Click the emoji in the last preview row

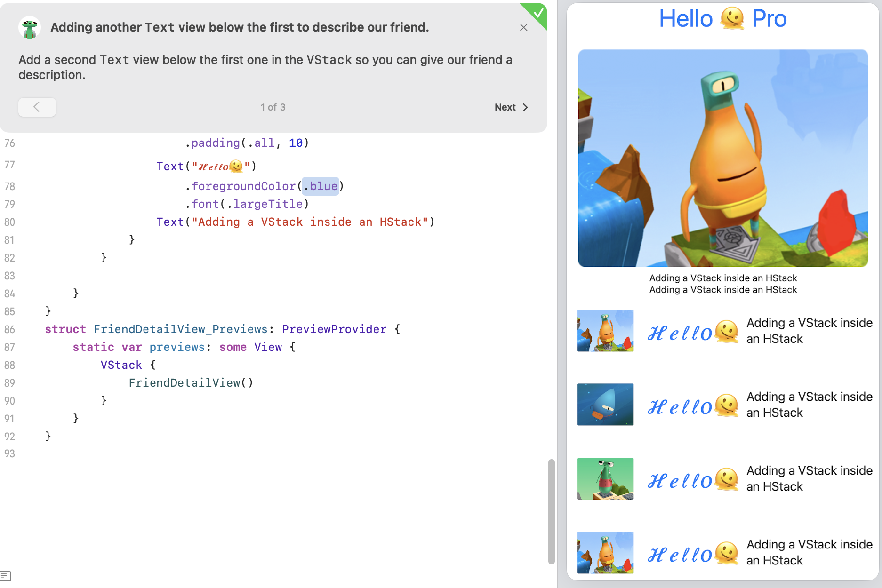coord(727,553)
